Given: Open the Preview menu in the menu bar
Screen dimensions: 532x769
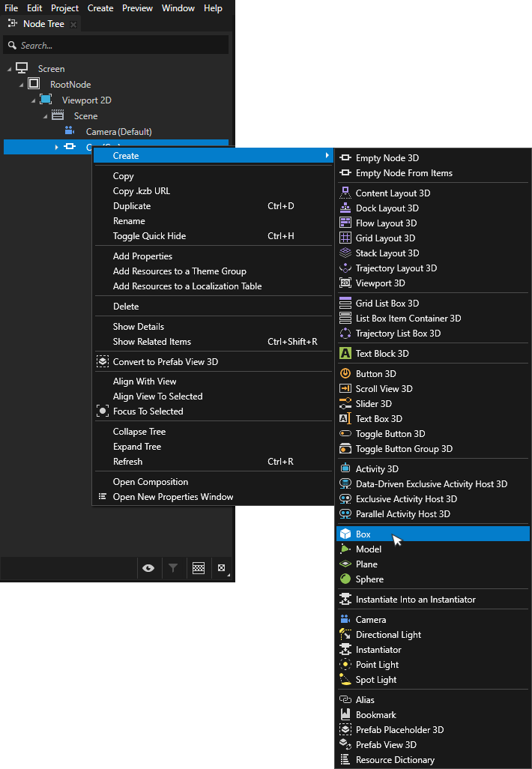Looking at the screenshot, I should 136,8.
